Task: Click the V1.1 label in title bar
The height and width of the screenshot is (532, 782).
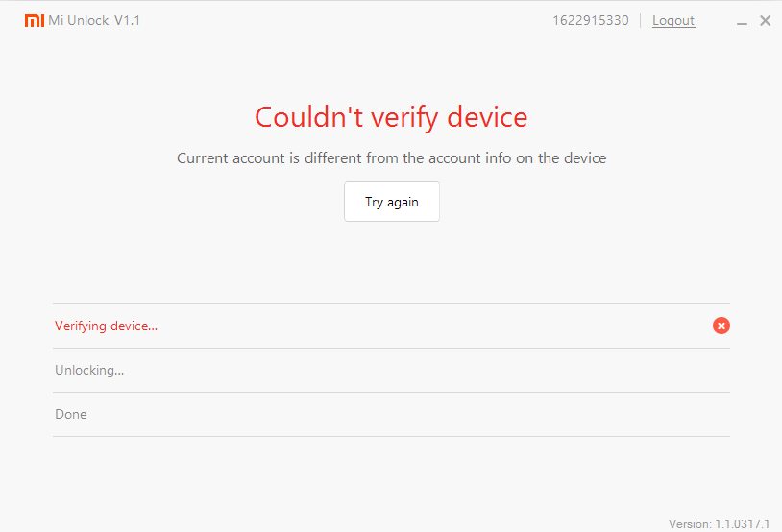Action: [128, 20]
